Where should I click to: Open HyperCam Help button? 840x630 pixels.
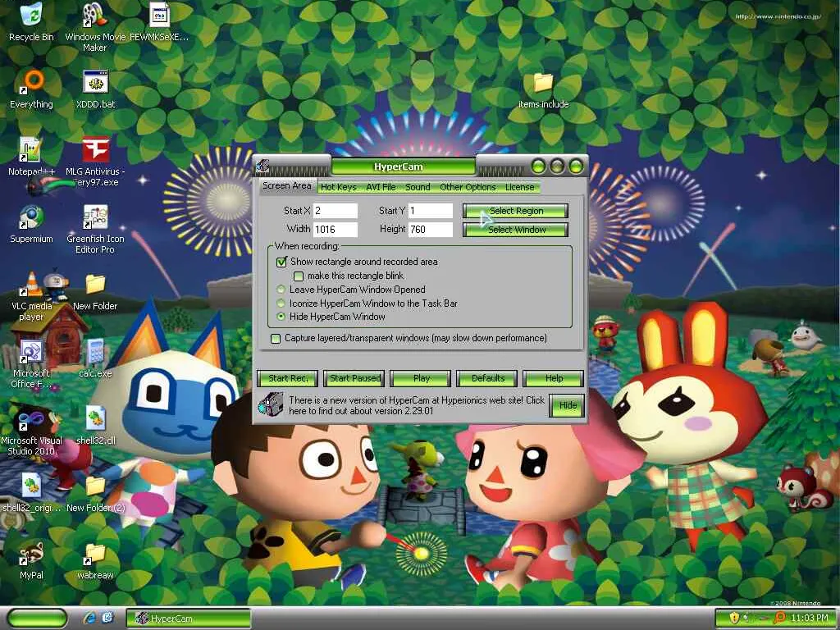pos(554,378)
